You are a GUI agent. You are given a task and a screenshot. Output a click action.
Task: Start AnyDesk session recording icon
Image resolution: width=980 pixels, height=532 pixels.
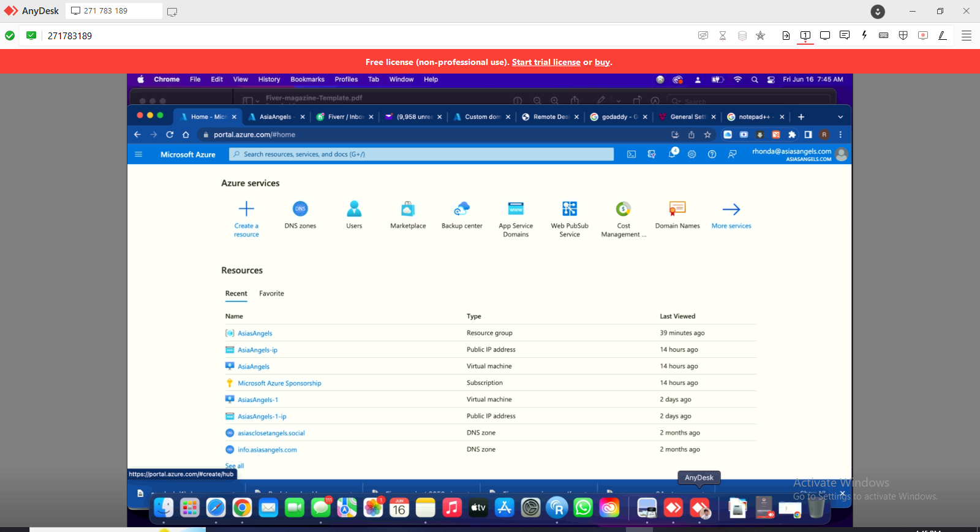point(923,36)
